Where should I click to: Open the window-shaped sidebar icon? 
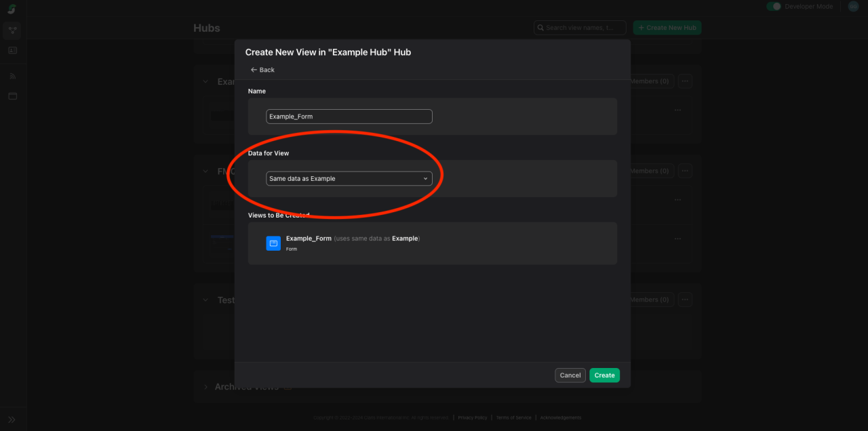click(12, 96)
